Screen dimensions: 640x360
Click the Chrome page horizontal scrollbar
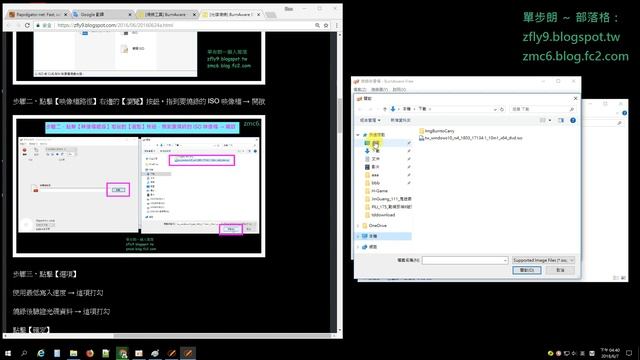(x=222, y=336)
